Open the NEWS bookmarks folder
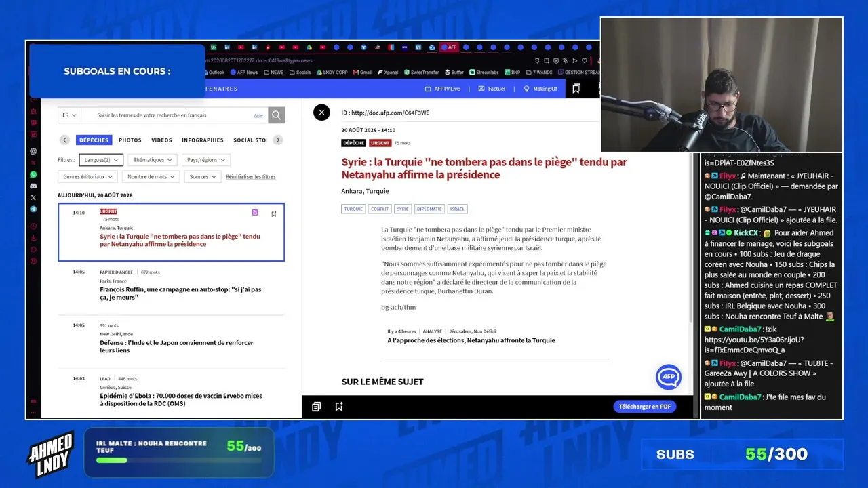Screen dimensions: 868x488 click(x=274, y=73)
